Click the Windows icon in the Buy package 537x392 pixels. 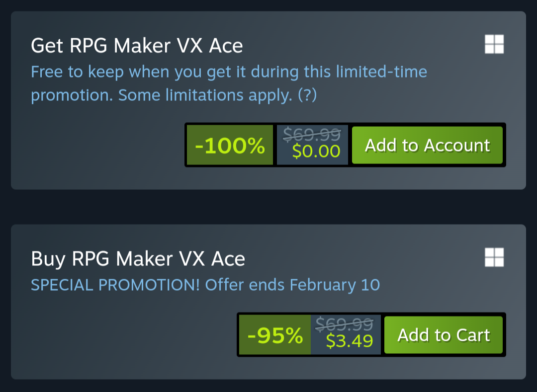(494, 257)
